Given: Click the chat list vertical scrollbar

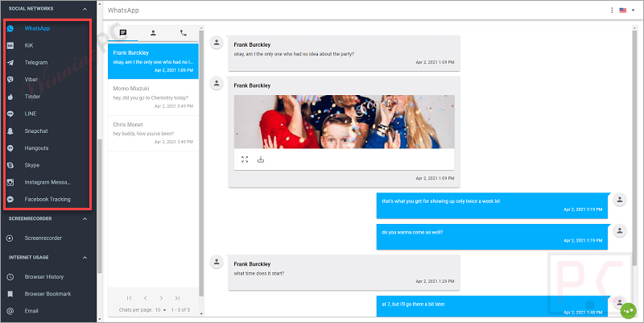Looking at the screenshot, I should point(201,161).
